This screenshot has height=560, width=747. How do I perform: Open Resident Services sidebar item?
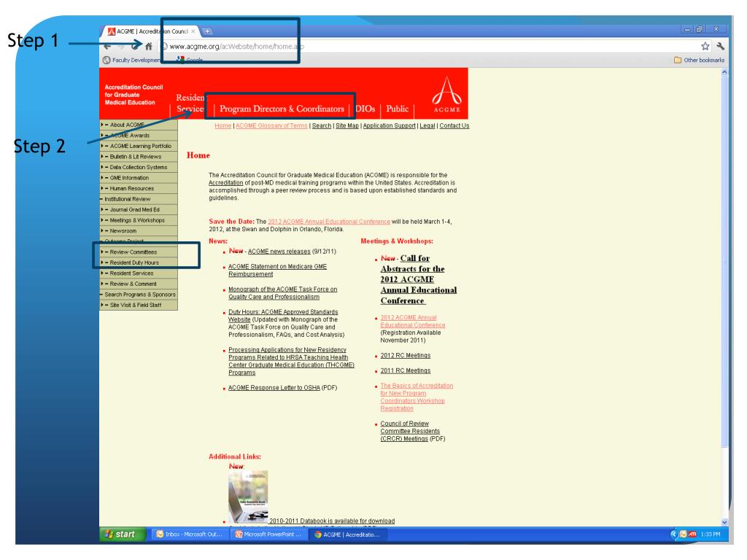tap(139, 273)
